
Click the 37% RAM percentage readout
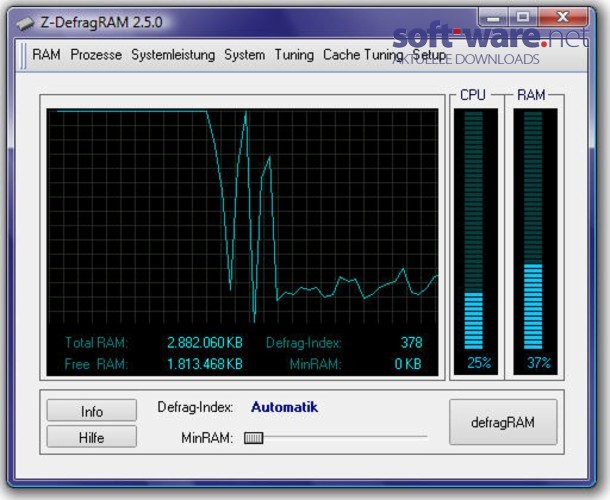[539, 363]
